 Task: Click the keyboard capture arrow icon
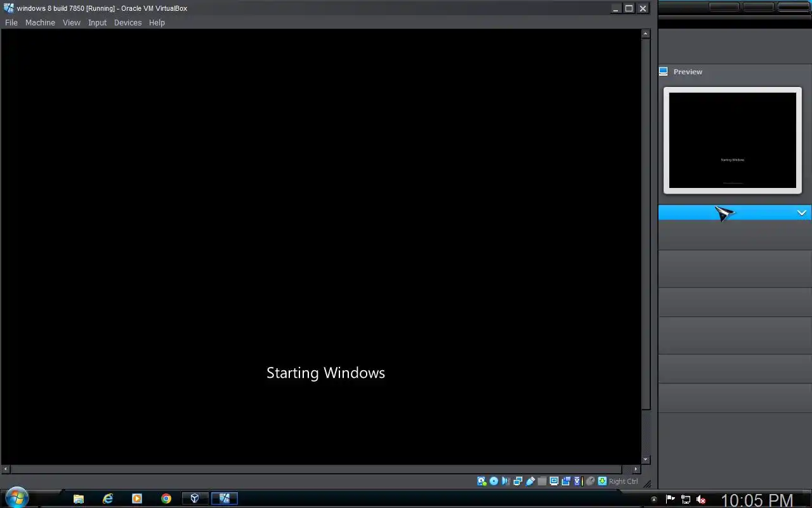point(602,481)
